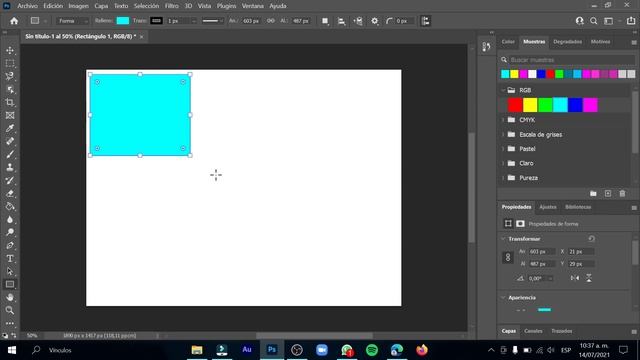Collapse the Transformar section
Screen dimensions: 640x360
503,239
